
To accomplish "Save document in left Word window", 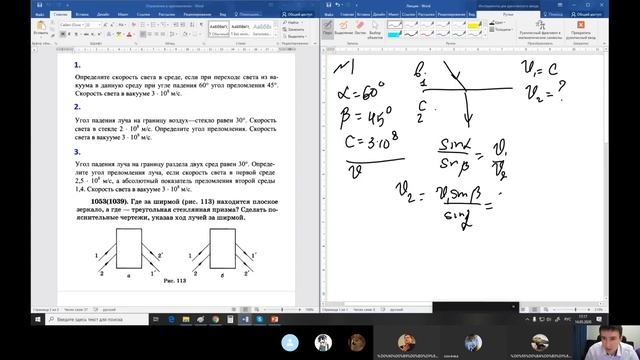I will pyautogui.click(x=40, y=5).
